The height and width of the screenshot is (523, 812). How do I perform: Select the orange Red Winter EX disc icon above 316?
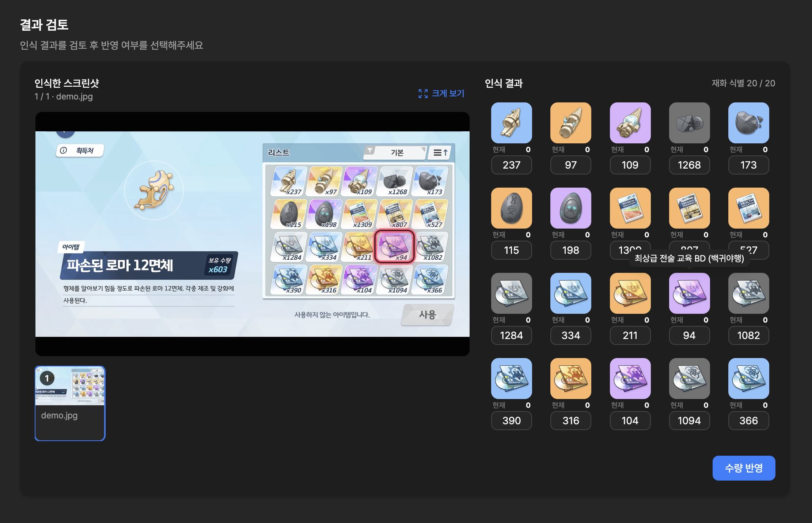coord(570,379)
